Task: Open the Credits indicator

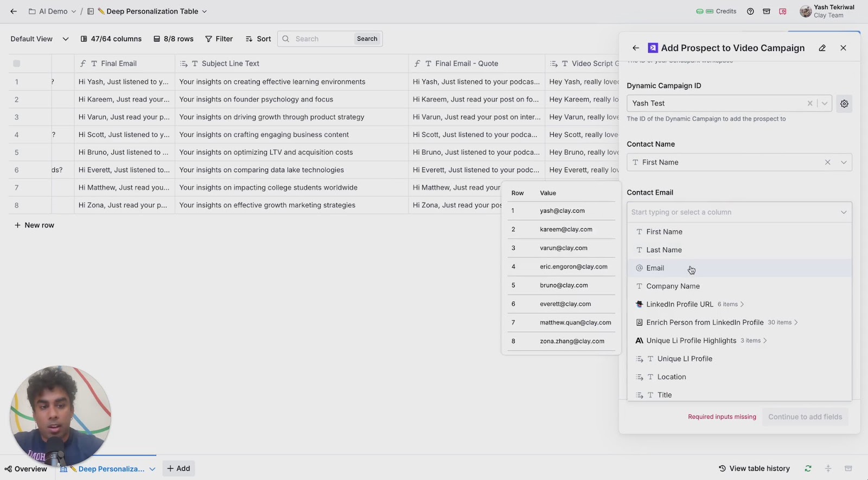Action: 717,11
